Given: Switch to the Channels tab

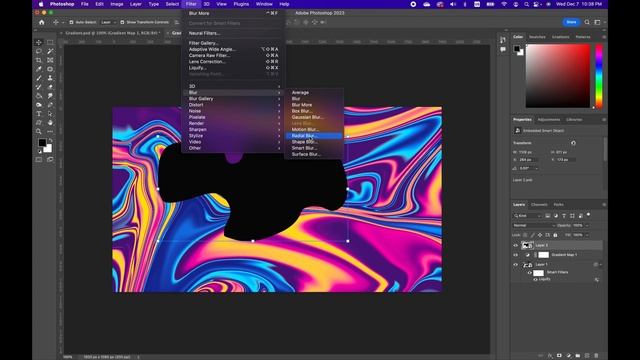Looking at the screenshot, I should [539, 204].
